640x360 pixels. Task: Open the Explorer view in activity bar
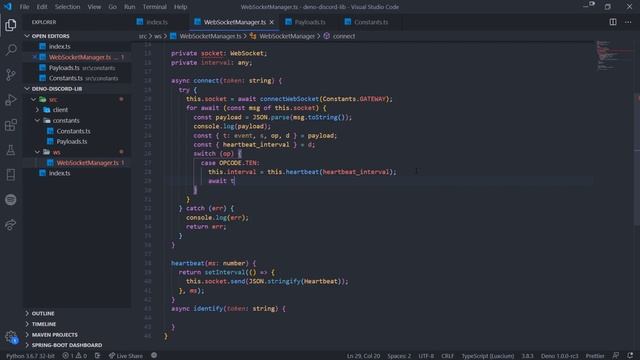[x=11, y=25]
